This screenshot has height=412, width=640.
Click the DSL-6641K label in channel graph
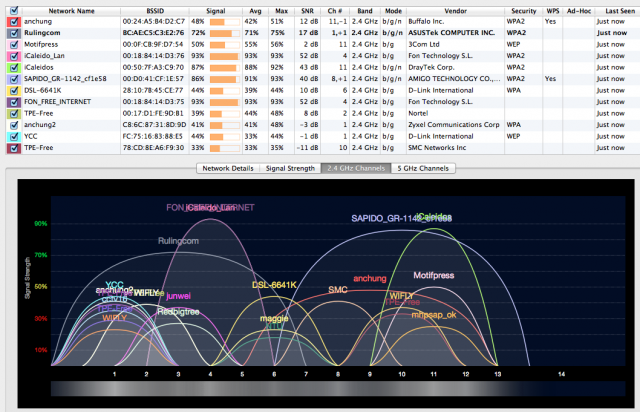274,285
